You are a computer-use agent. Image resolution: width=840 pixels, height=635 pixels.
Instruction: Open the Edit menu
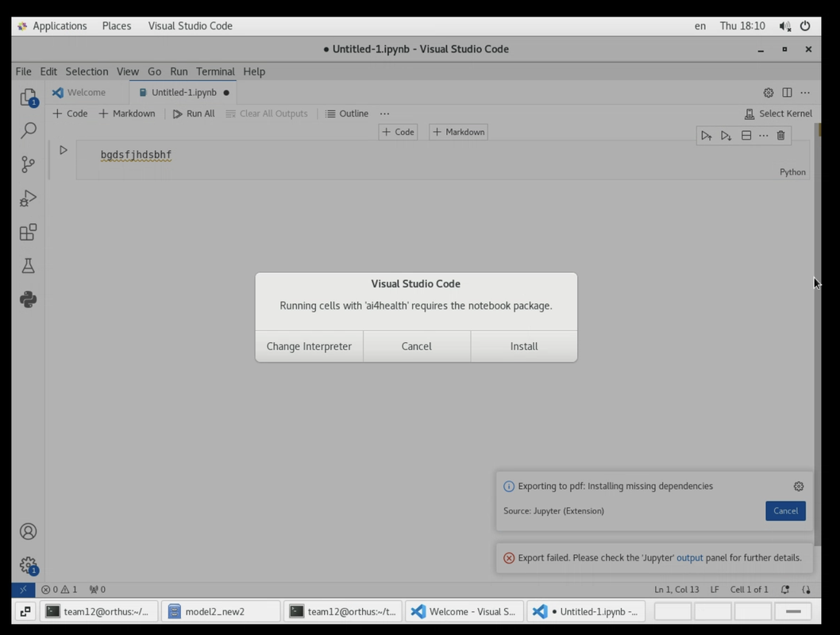(x=48, y=71)
